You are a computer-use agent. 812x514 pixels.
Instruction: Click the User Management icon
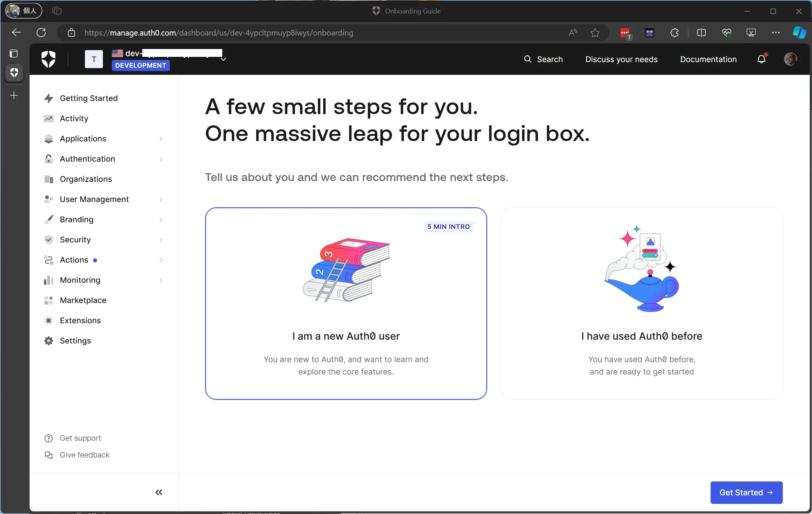[x=49, y=199]
